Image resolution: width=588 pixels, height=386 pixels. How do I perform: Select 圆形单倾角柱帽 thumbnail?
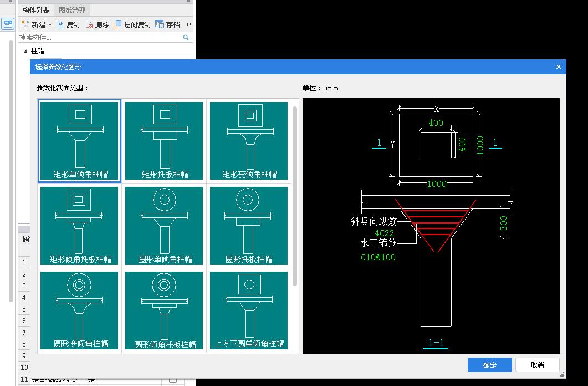coord(164,226)
